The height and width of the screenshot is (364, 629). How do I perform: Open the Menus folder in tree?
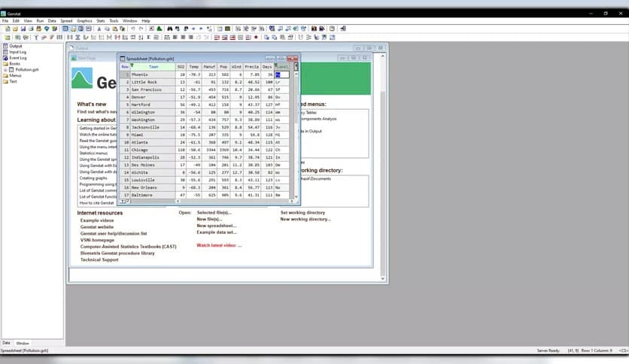[x=14, y=76]
